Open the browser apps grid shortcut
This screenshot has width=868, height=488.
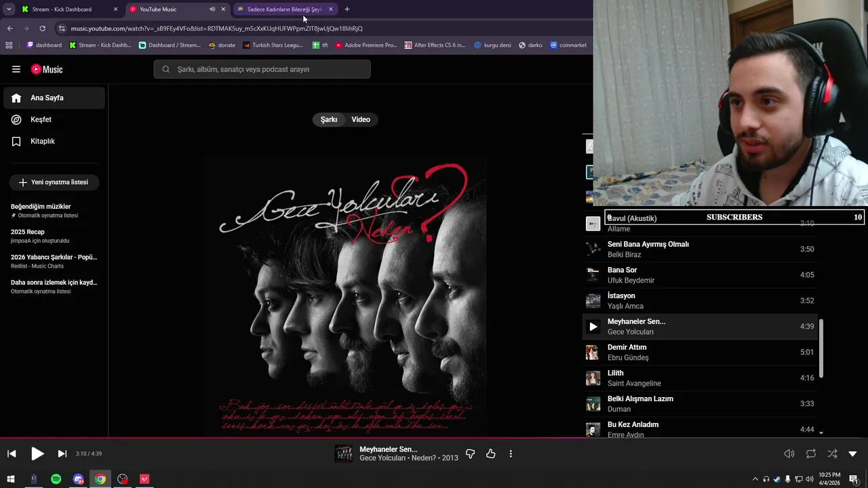tap(9, 45)
